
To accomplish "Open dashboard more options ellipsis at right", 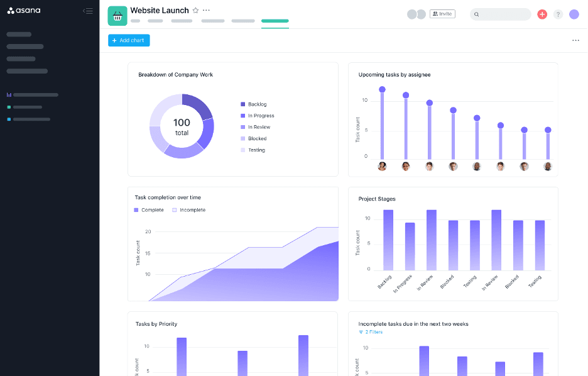I will tap(575, 40).
